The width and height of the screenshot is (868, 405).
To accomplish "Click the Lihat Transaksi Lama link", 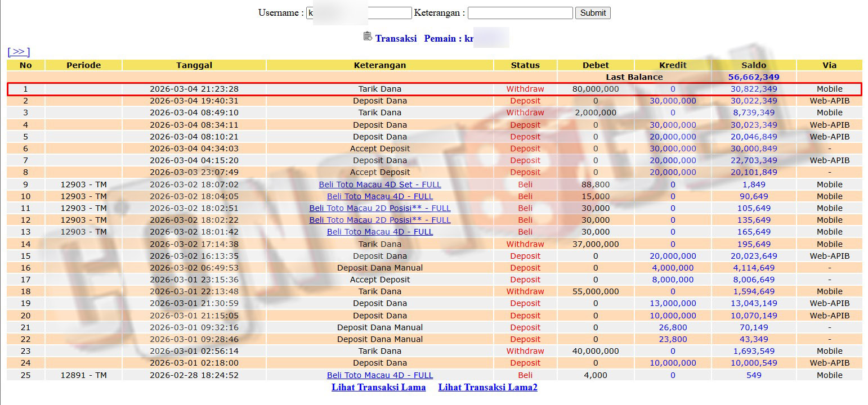I will pos(378,387).
